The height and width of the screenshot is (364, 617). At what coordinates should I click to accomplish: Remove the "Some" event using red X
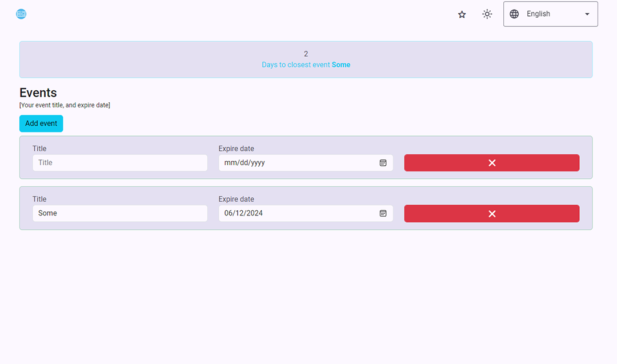pyautogui.click(x=491, y=213)
